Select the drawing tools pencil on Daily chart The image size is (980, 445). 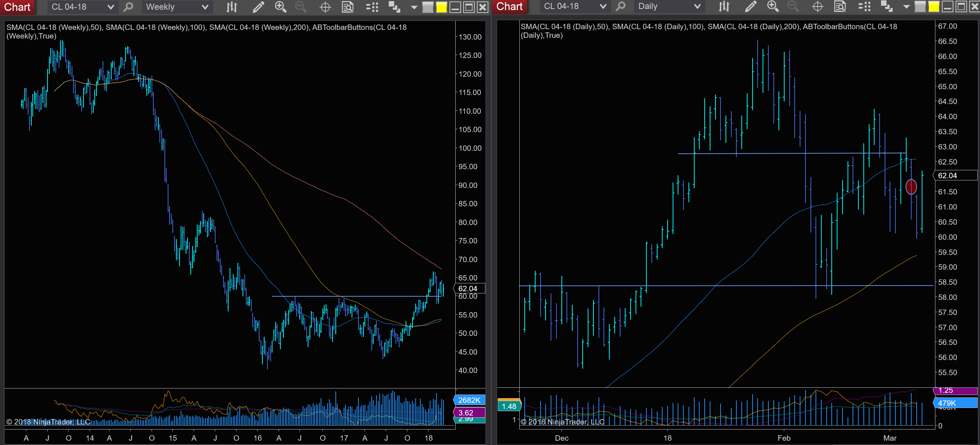coord(751,6)
